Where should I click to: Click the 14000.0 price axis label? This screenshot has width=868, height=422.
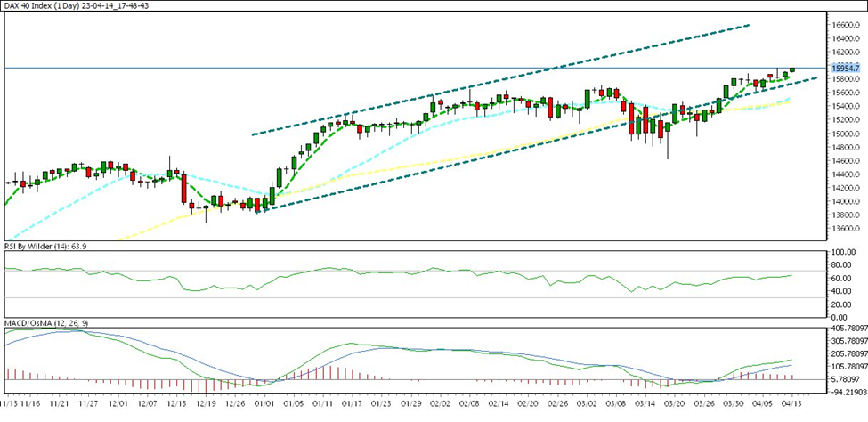tap(847, 202)
